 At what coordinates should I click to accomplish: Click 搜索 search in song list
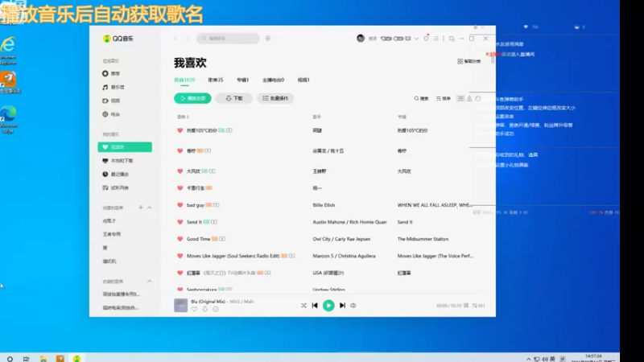[x=421, y=98]
